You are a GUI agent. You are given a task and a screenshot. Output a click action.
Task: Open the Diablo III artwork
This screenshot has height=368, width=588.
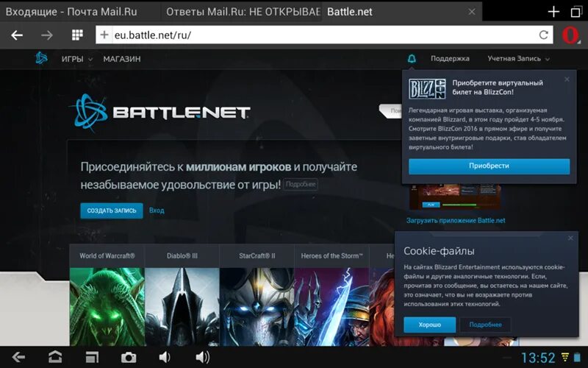(x=182, y=306)
